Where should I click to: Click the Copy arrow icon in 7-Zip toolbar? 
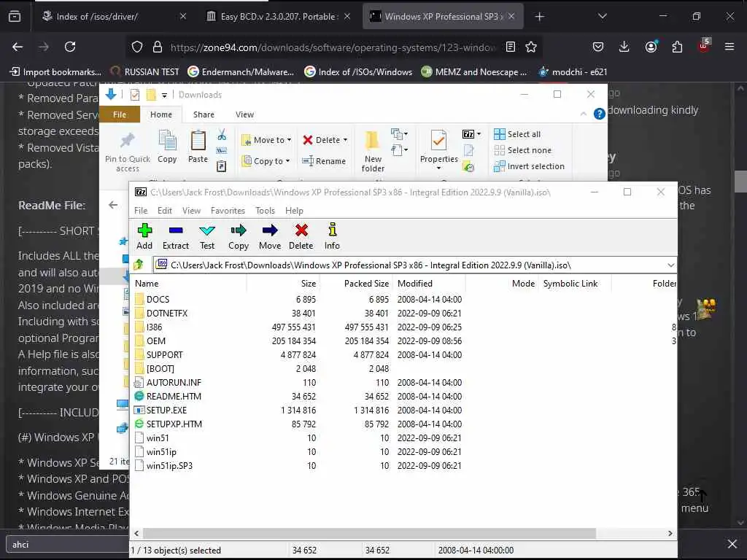click(x=239, y=236)
